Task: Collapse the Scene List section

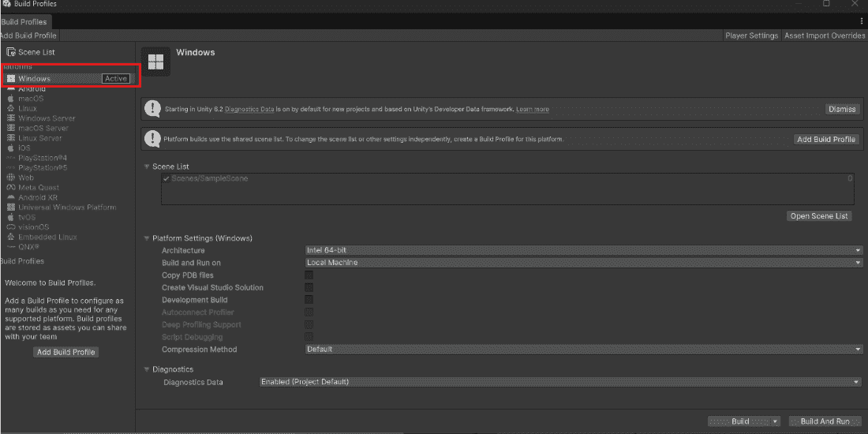Action: tap(147, 166)
